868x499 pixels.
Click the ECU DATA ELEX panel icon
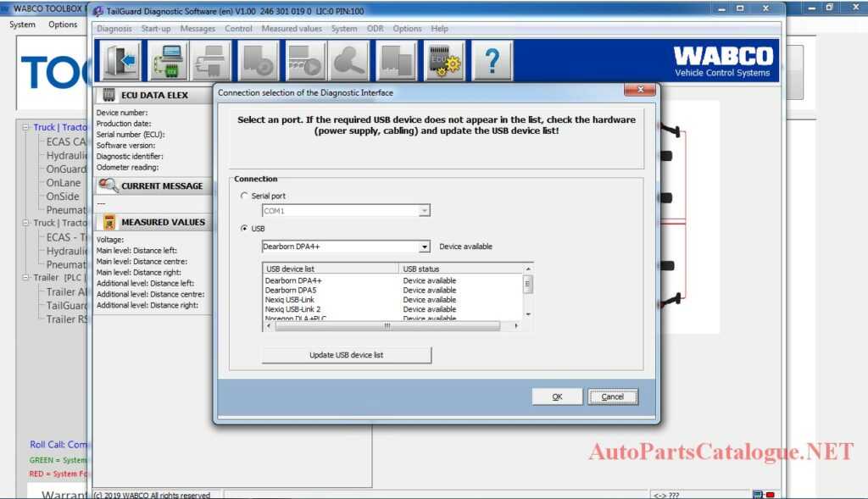tap(110, 94)
